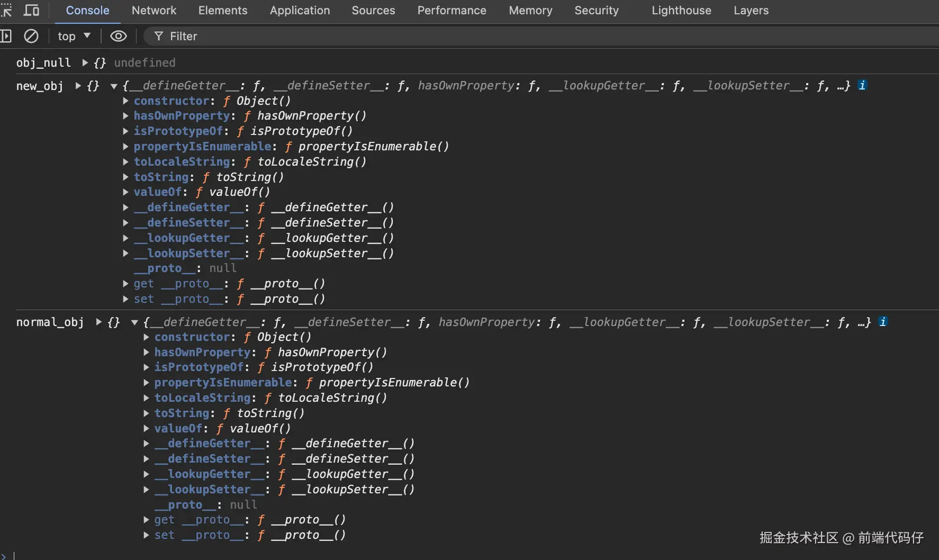
Task: Expand __lookupSetter__ under new_obj
Action: pos(125,253)
